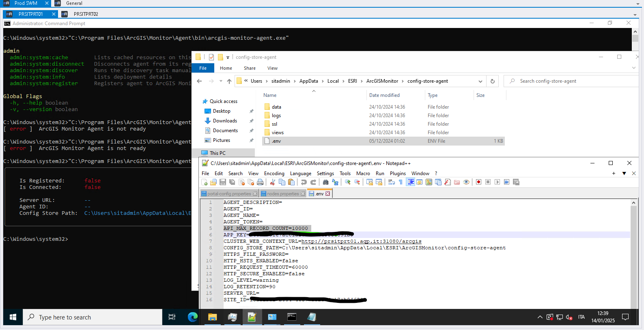Open Task View from the taskbar
644x330 pixels.
(172, 317)
